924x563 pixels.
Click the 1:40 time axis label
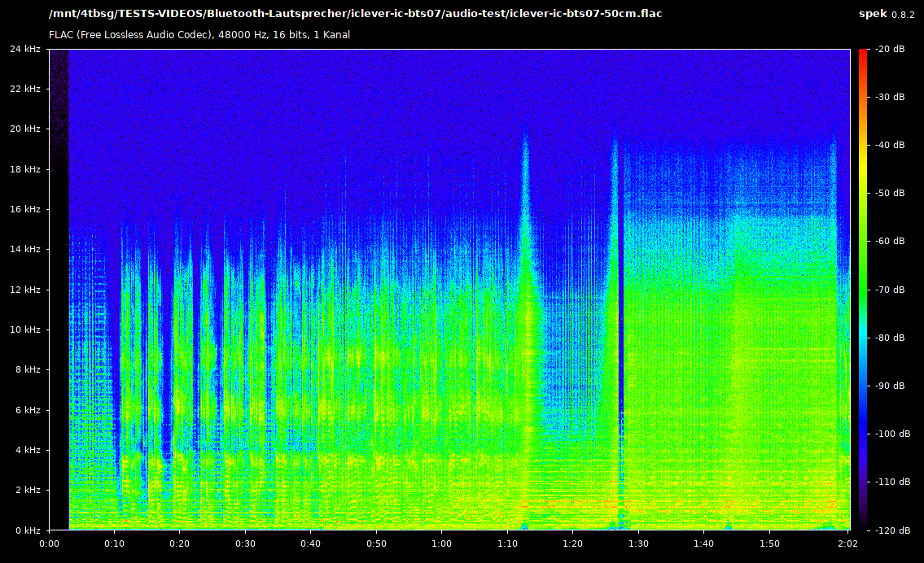[703, 543]
